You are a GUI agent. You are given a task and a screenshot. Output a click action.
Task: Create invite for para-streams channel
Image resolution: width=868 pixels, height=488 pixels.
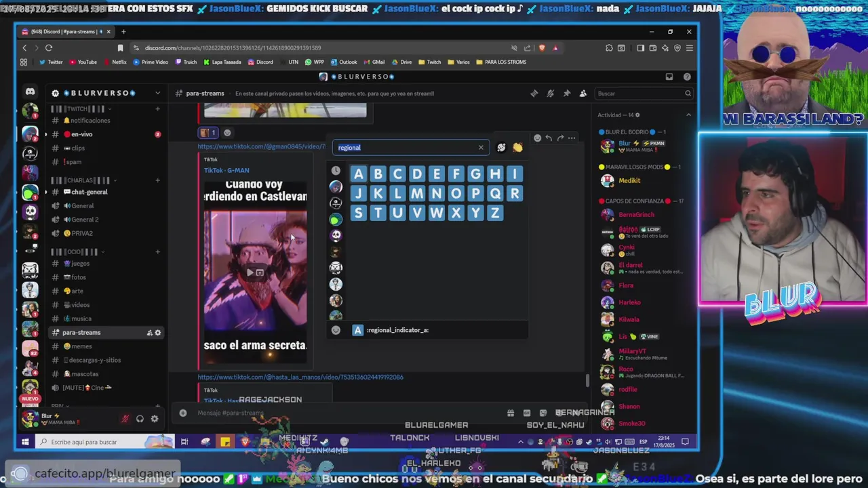click(149, 333)
